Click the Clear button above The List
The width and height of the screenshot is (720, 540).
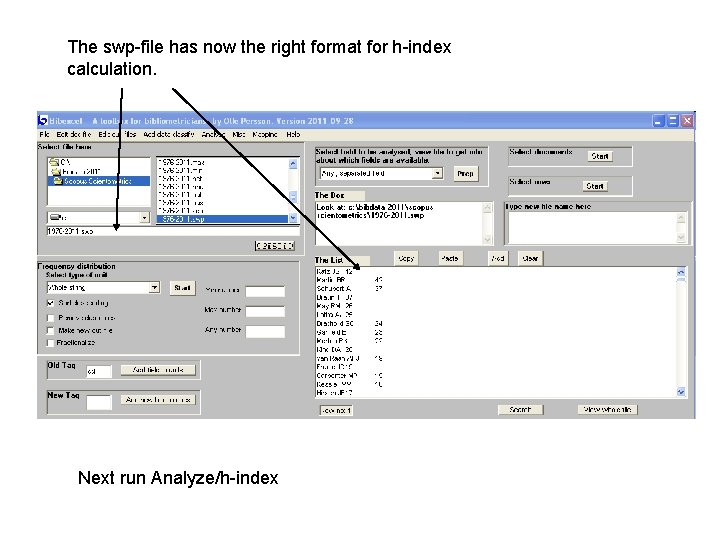(x=530, y=258)
